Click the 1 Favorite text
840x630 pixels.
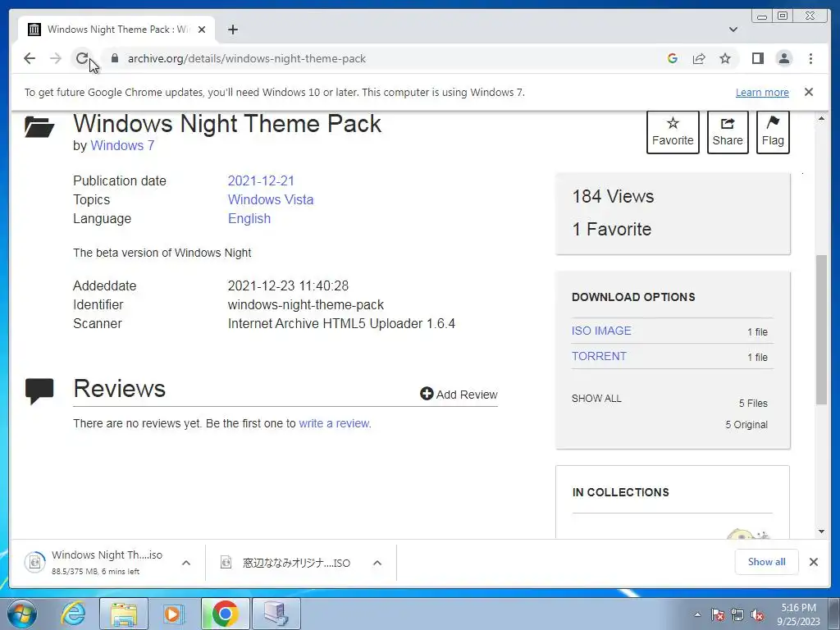point(612,230)
